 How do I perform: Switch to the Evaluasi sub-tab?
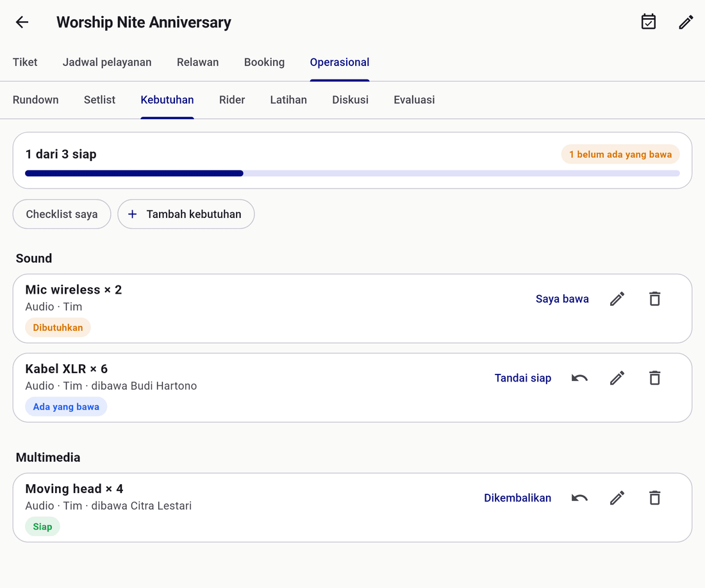point(414,100)
